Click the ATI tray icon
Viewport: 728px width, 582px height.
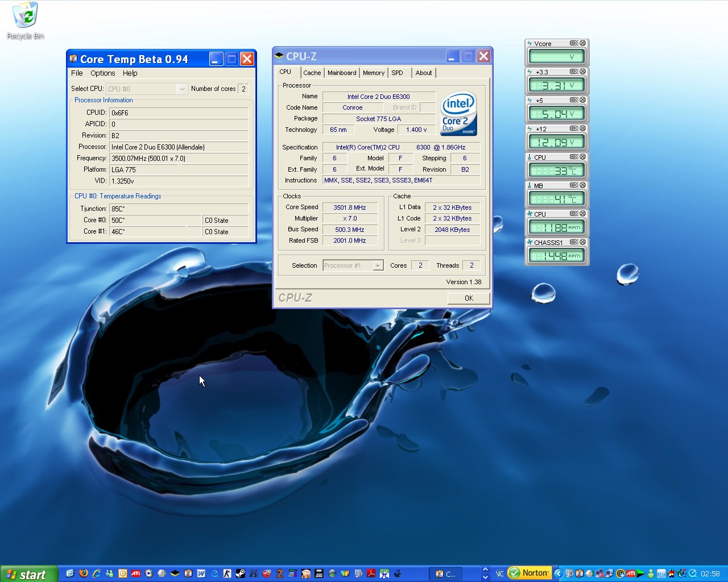(630, 573)
